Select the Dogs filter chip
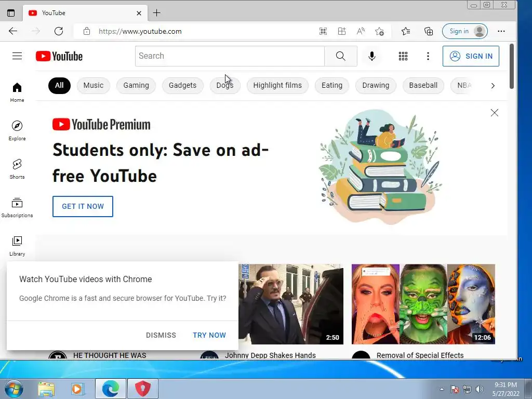 (225, 86)
